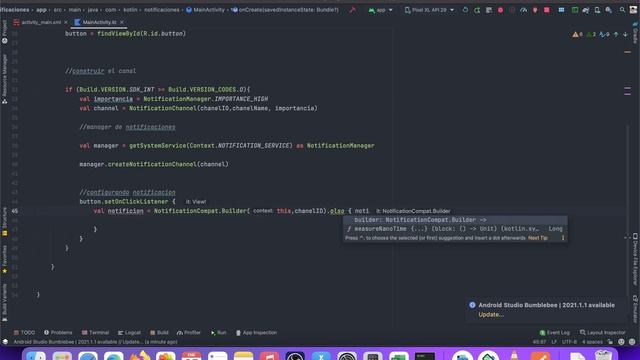Open the Build tool window
The height and width of the screenshot is (360, 640).
click(x=159, y=333)
